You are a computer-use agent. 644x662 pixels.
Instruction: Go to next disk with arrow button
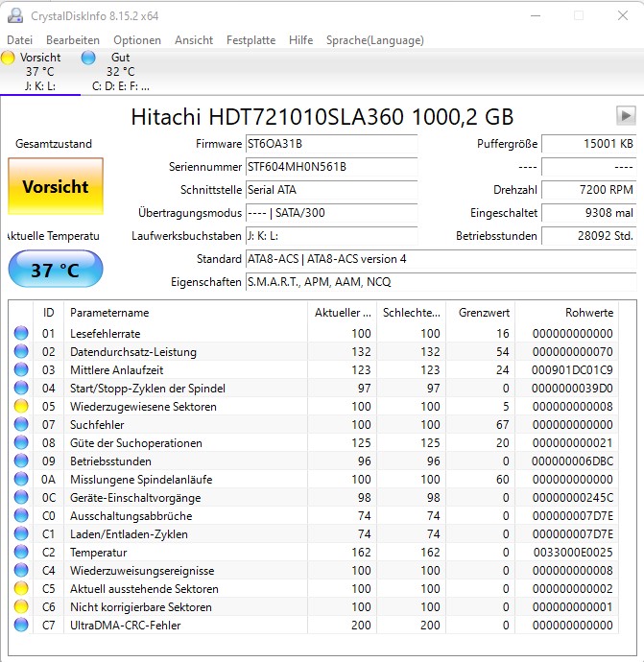point(626,116)
